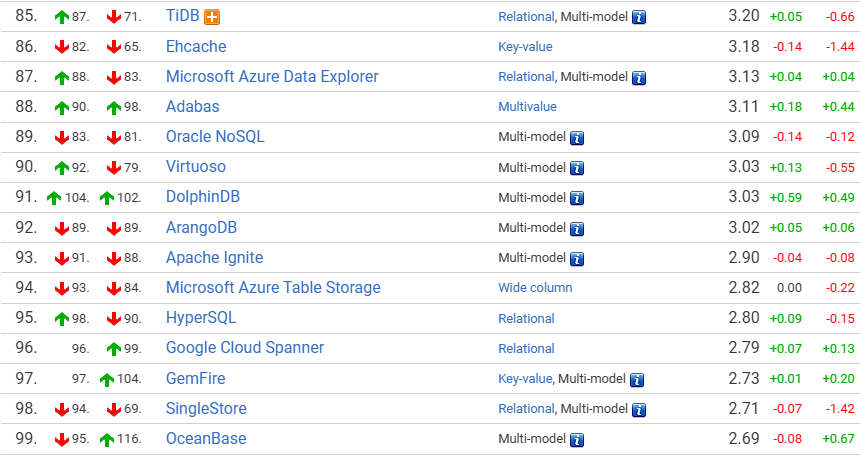Open the Adabas system page
Viewport: 861px width, 456px height.
click(193, 107)
